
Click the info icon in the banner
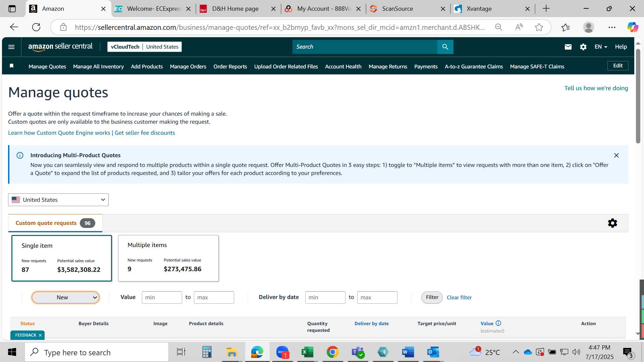tap(20, 155)
